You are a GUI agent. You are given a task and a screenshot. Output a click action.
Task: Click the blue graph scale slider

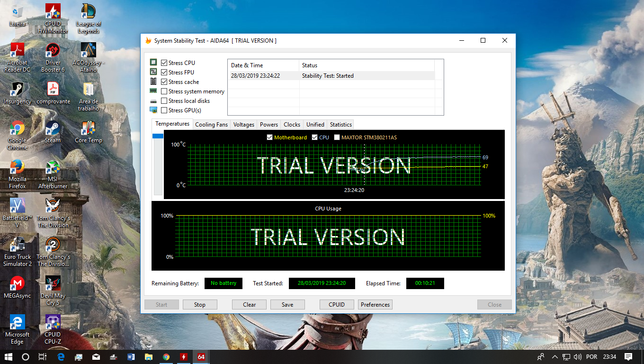pyautogui.click(x=158, y=136)
